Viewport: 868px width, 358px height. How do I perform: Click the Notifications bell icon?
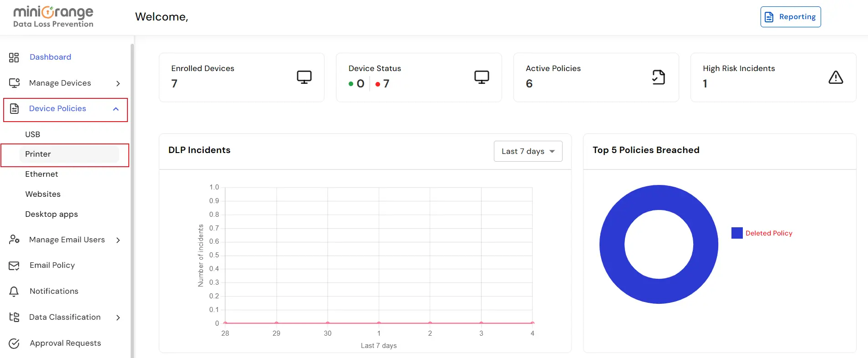coord(14,292)
